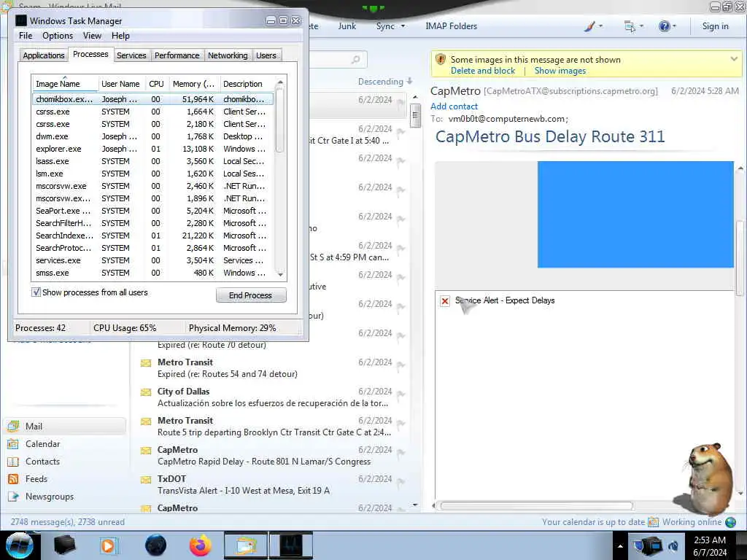Open CapMetro Rapid Delay Route 801 message

271,455
